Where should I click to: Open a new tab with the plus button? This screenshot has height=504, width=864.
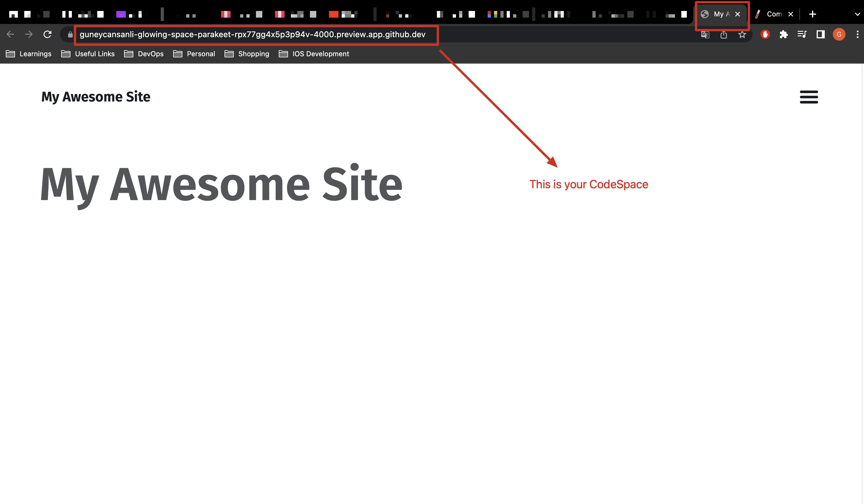coord(812,14)
